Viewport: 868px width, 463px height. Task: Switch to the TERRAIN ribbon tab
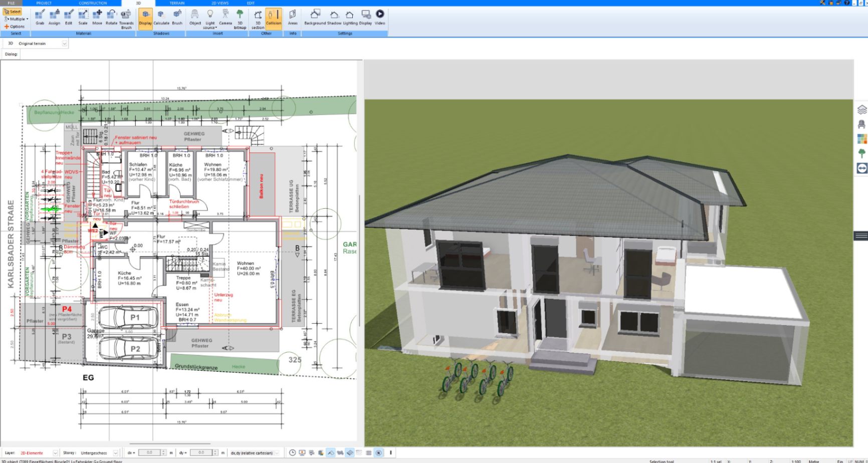pos(177,3)
